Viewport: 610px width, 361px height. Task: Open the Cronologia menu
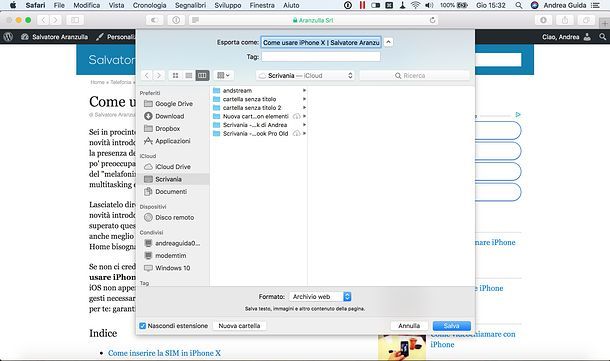149,5
